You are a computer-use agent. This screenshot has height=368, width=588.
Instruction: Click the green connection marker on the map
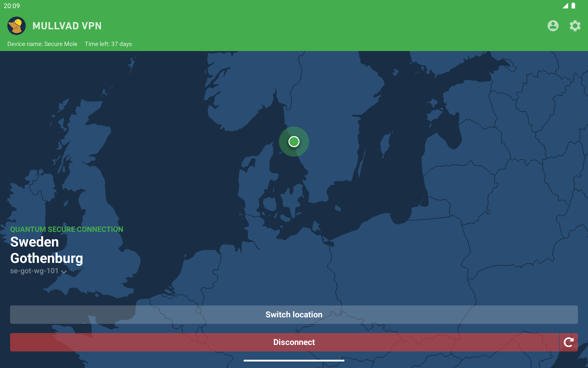pos(294,142)
